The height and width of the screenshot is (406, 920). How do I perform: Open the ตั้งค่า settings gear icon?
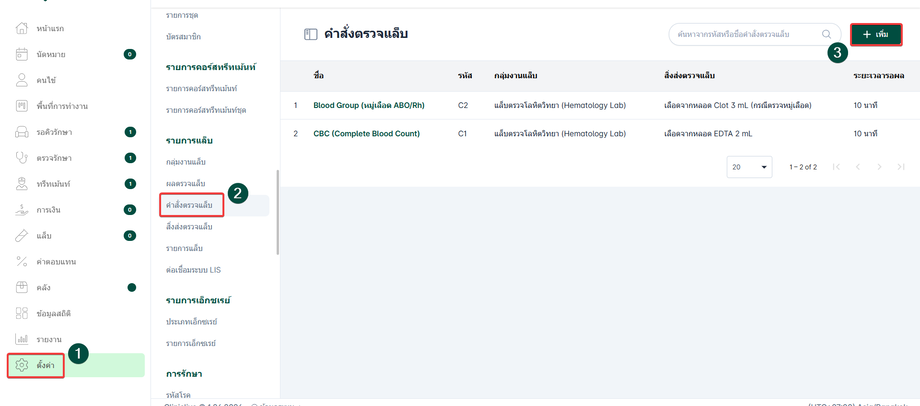tap(22, 365)
